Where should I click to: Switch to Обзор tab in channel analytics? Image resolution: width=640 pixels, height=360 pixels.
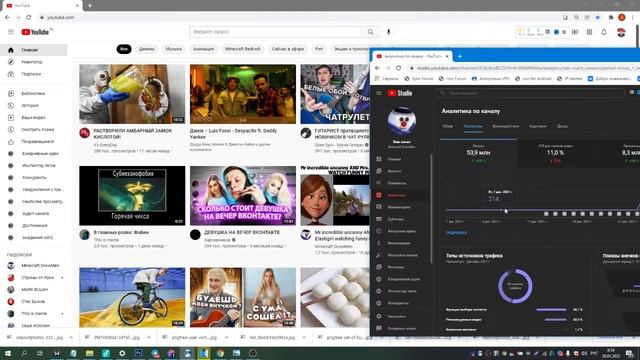pyautogui.click(x=448, y=126)
